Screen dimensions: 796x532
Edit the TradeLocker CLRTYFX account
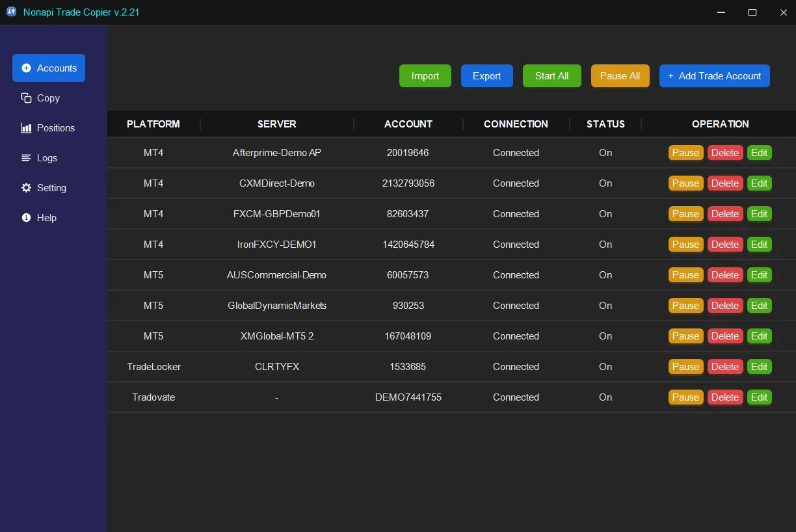(760, 367)
